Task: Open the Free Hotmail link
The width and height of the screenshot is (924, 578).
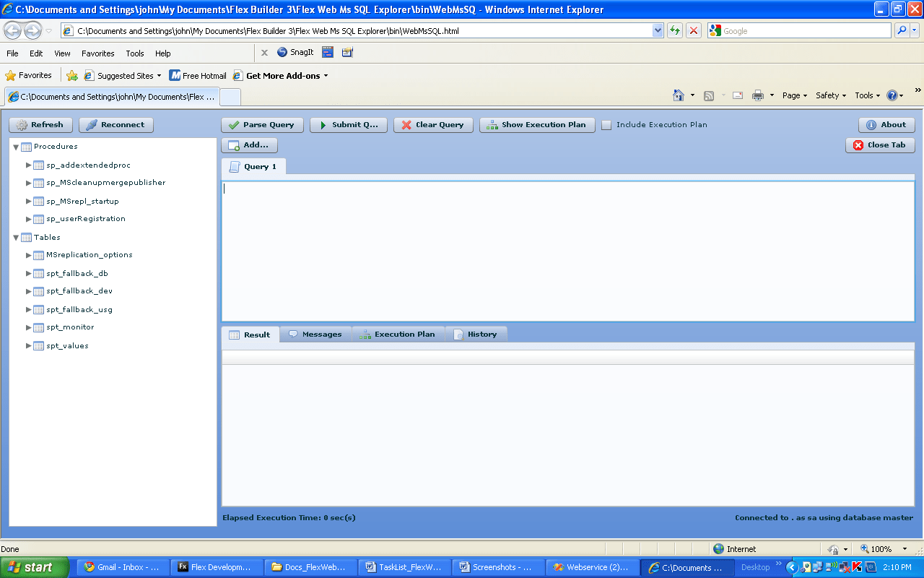Action: 198,75
